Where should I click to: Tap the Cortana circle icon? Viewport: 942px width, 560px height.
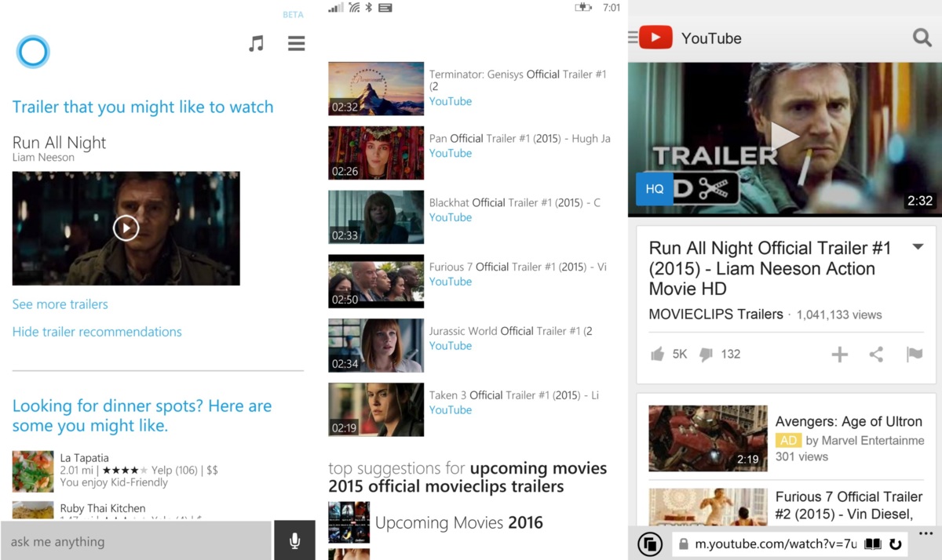[x=33, y=52]
